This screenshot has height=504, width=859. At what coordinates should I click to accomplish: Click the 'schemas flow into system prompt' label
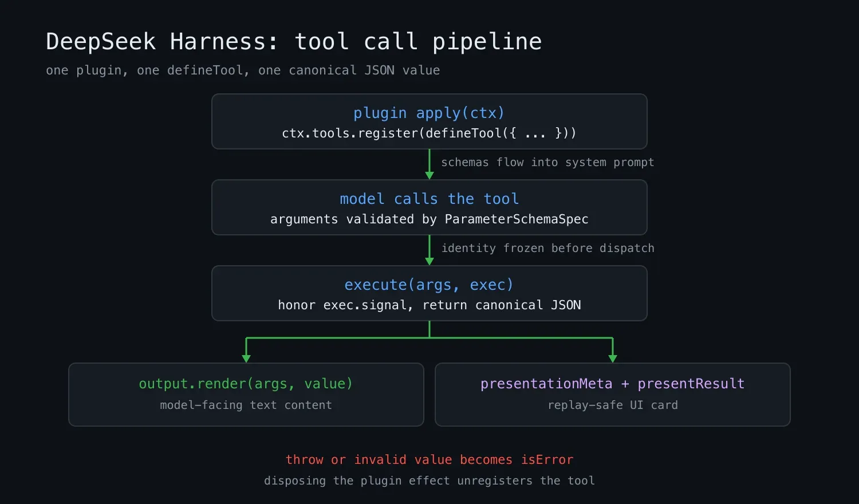(547, 162)
